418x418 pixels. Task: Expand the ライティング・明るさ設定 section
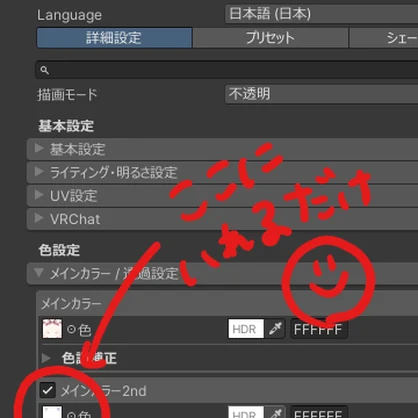(x=222, y=172)
